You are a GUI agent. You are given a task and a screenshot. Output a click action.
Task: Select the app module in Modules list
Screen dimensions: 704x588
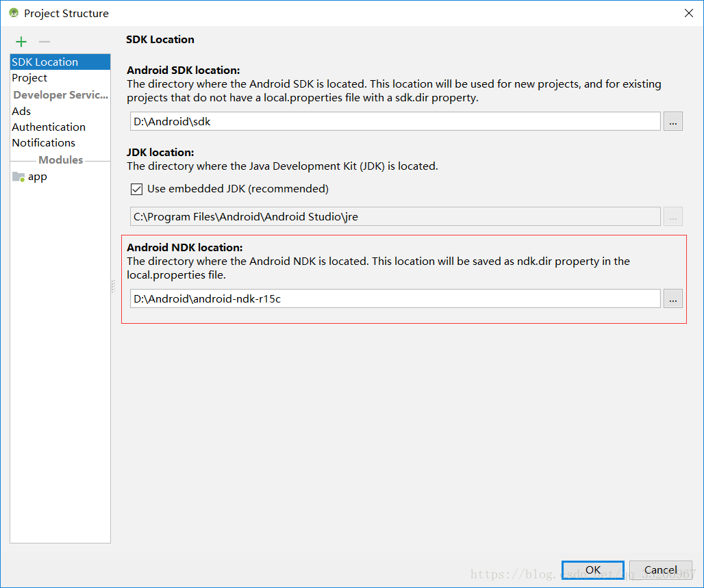click(37, 177)
